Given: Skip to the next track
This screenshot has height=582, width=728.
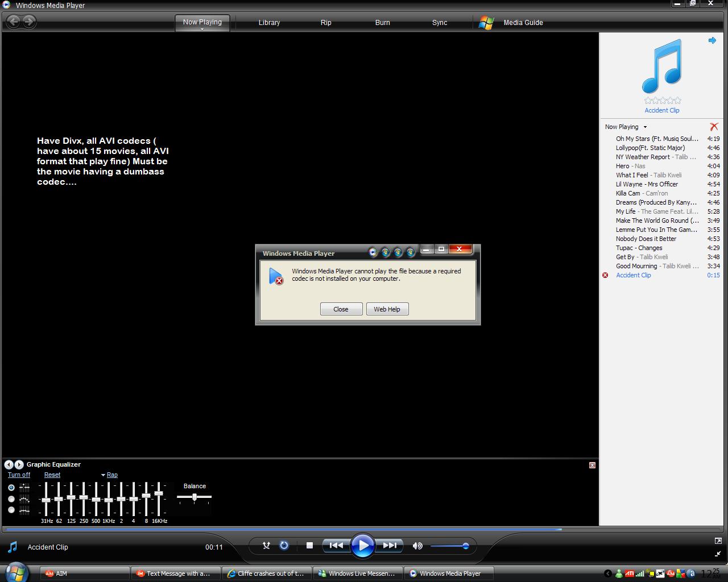Looking at the screenshot, I should 390,546.
